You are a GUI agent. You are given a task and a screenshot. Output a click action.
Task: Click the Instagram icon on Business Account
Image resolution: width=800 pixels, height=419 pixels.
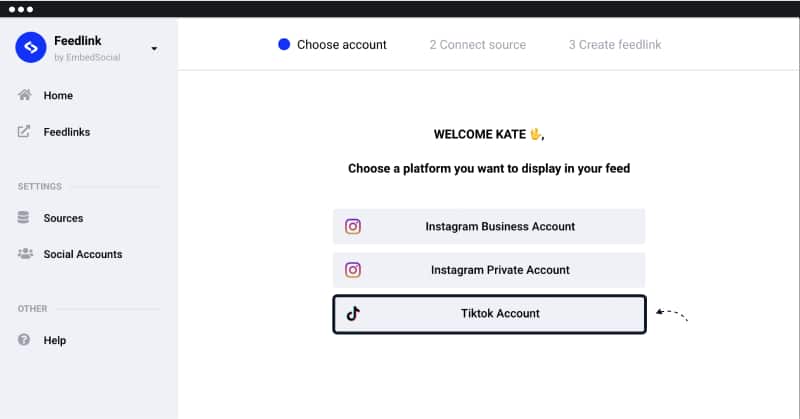point(353,226)
